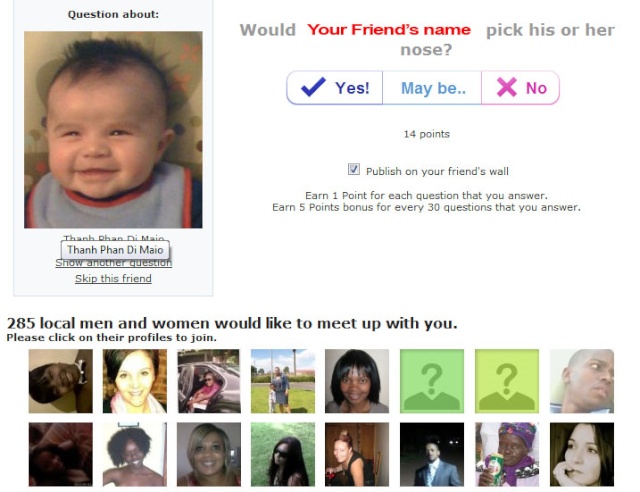Click Show another question link
Image resolution: width=640 pixels, height=492 pixels.
[x=113, y=263]
